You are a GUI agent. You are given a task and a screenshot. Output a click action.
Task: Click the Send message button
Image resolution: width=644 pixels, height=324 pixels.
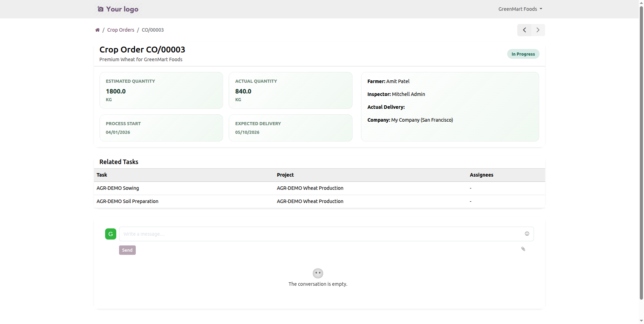[x=127, y=250]
